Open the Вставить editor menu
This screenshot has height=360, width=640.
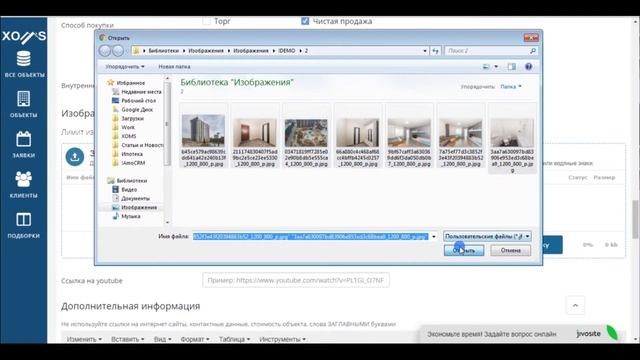(127, 339)
